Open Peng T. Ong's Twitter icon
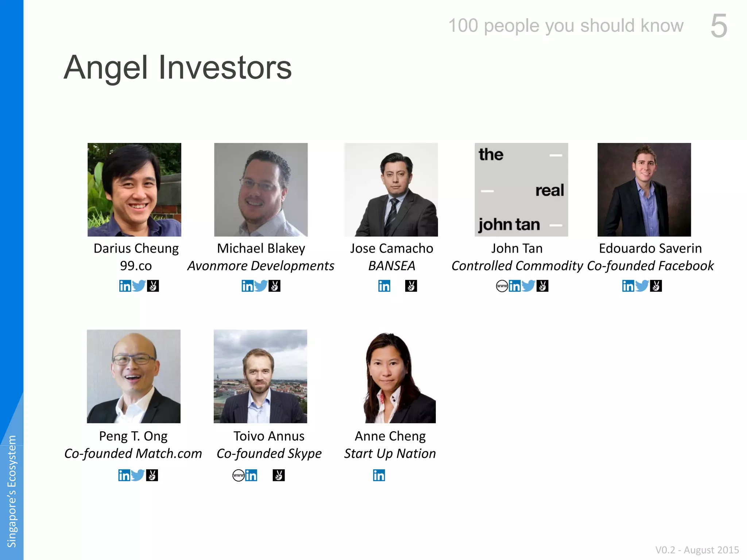 pos(138,475)
